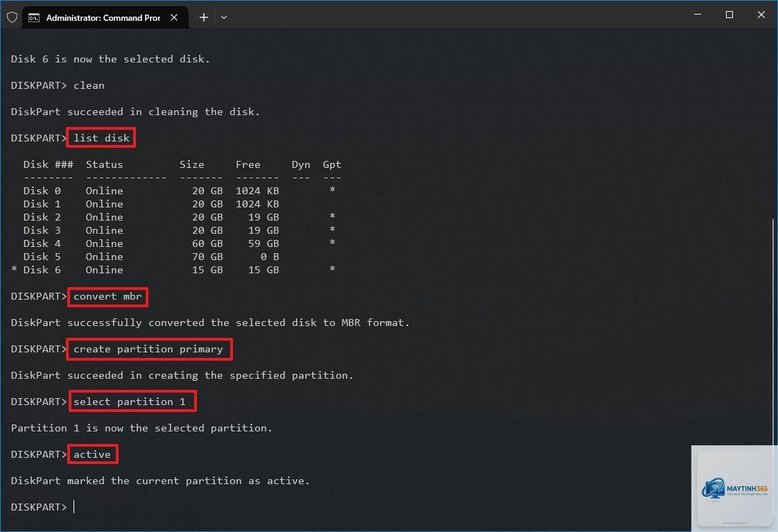The width and height of the screenshot is (778, 532).
Task: Click 'succeeded in creating the specified partition' line
Action: 182,375
